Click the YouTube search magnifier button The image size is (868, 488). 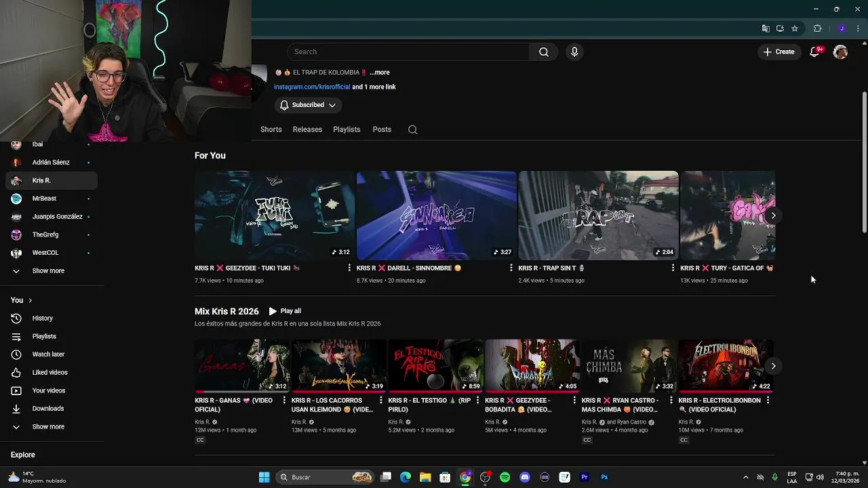click(544, 52)
